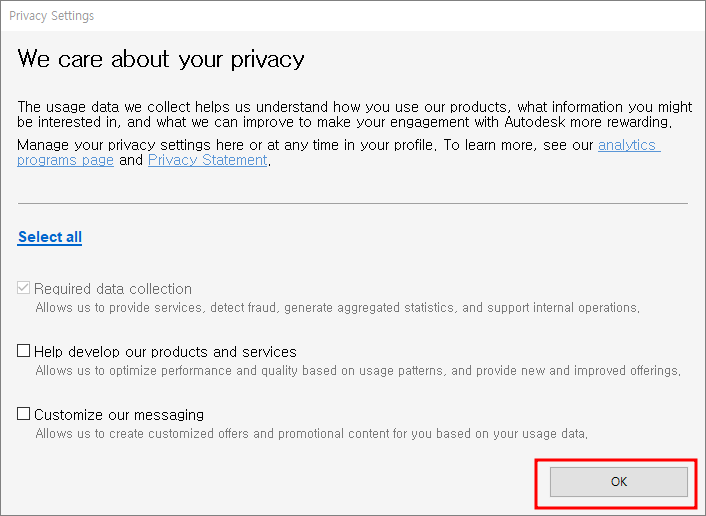Click the 'Required data collection' label text
The width and height of the screenshot is (706, 516).
pos(113,289)
